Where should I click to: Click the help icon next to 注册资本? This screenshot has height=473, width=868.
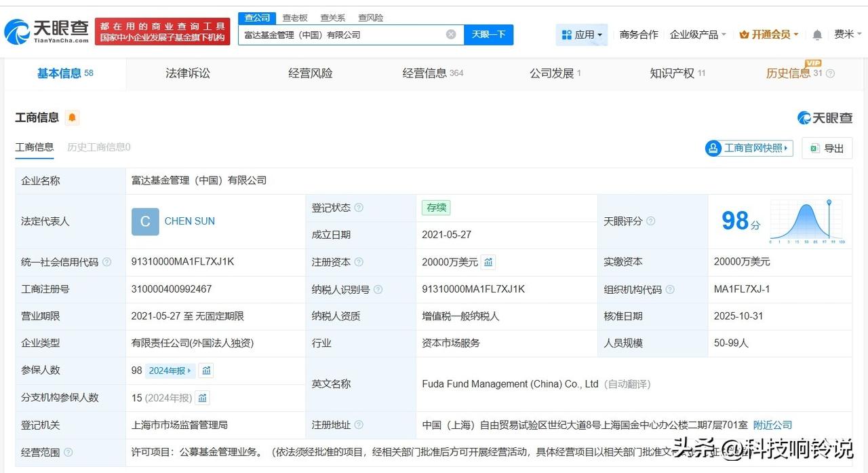359,262
